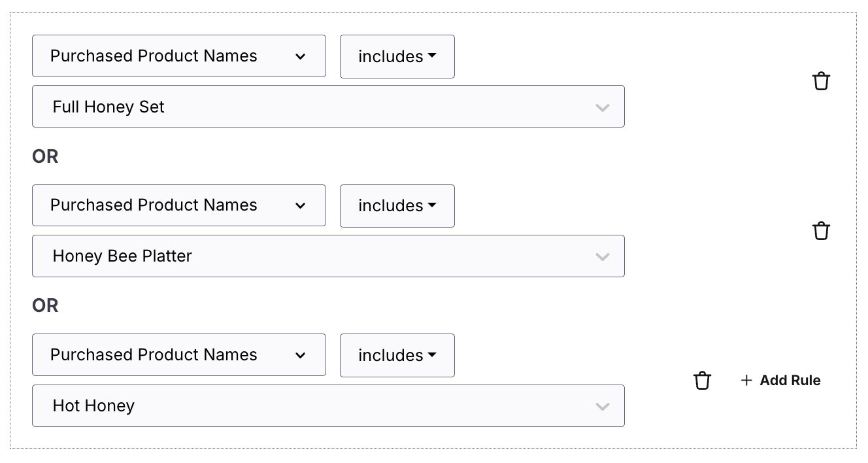The width and height of the screenshot is (868, 463).
Task: Click the gray chevron in Full Honey Set field
Action: point(603,107)
